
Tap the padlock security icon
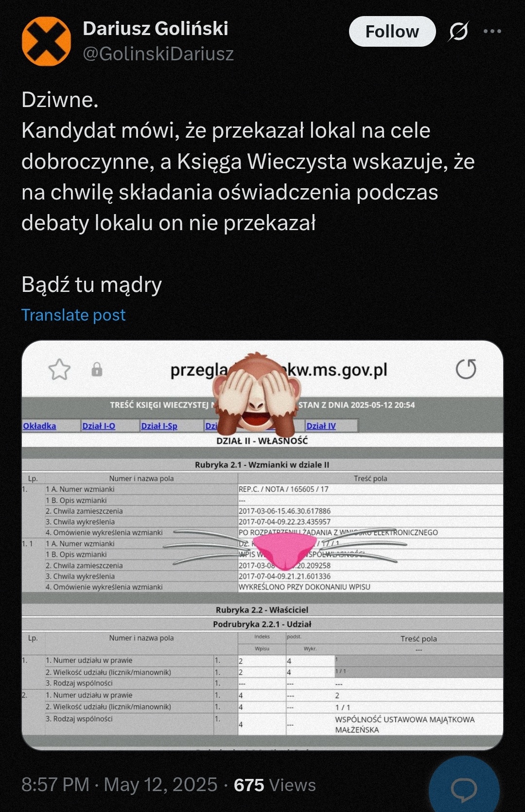click(97, 370)
